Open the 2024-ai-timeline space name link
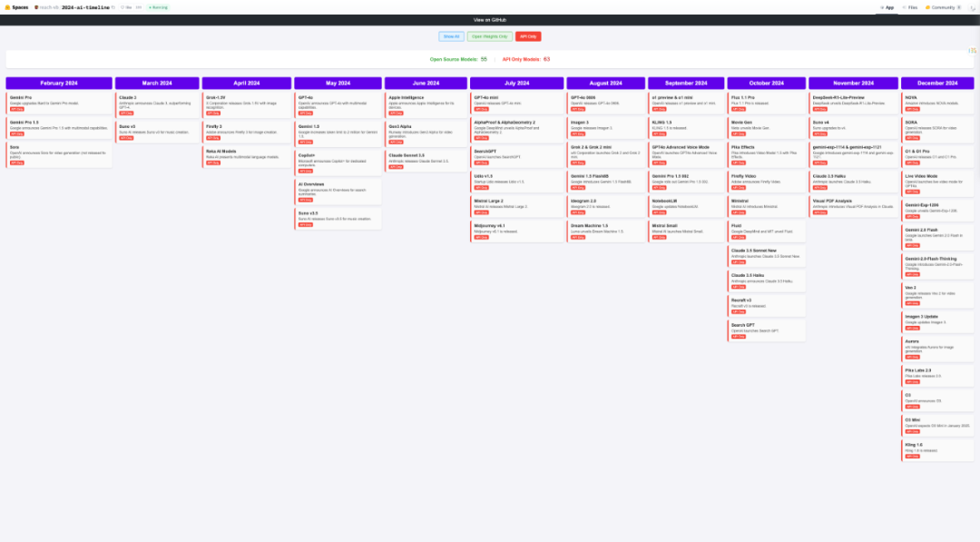Image resolution: width=980 pixels, height=542 pixels. point(85,7)
